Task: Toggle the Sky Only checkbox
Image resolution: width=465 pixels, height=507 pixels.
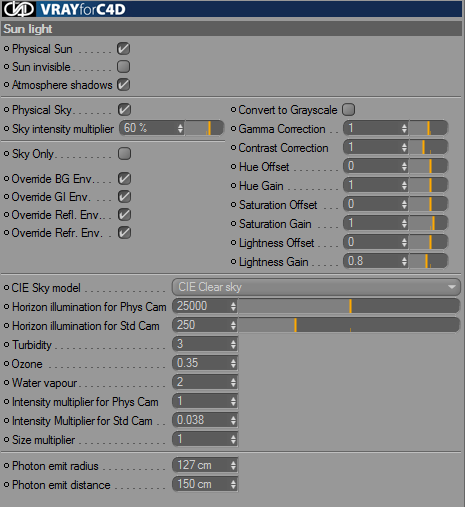Action: click(124, 154)
